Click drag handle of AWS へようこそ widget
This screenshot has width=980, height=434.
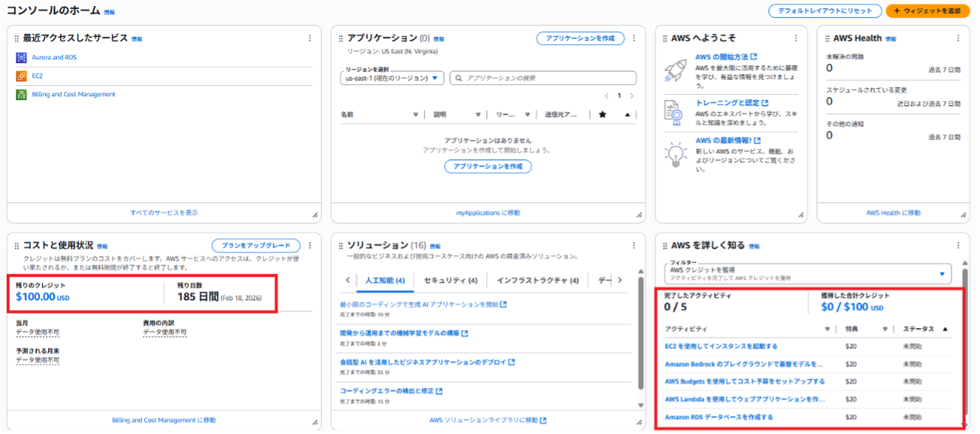tap(664, 38)
